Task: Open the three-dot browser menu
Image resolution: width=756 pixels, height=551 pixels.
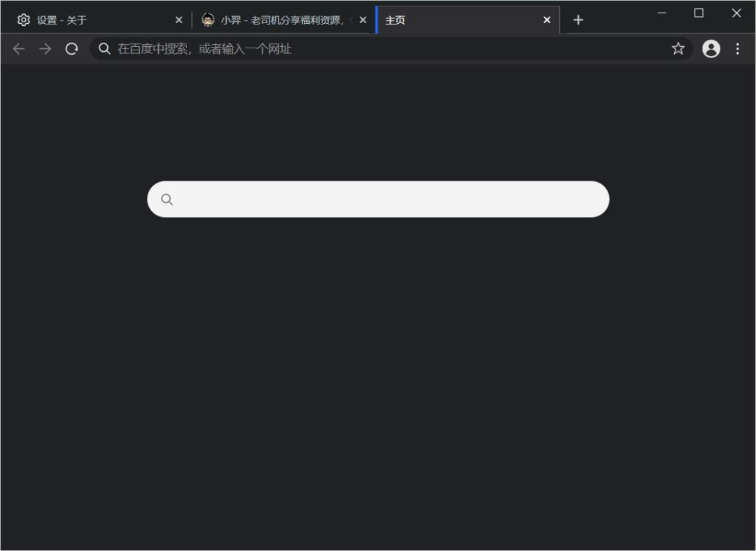Action: coord(738,48)
